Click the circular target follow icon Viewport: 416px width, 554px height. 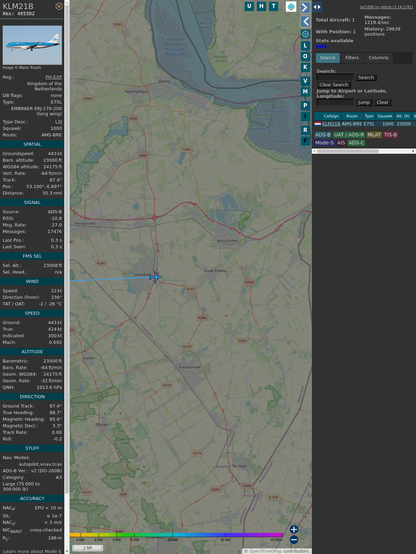click(305, 34)
